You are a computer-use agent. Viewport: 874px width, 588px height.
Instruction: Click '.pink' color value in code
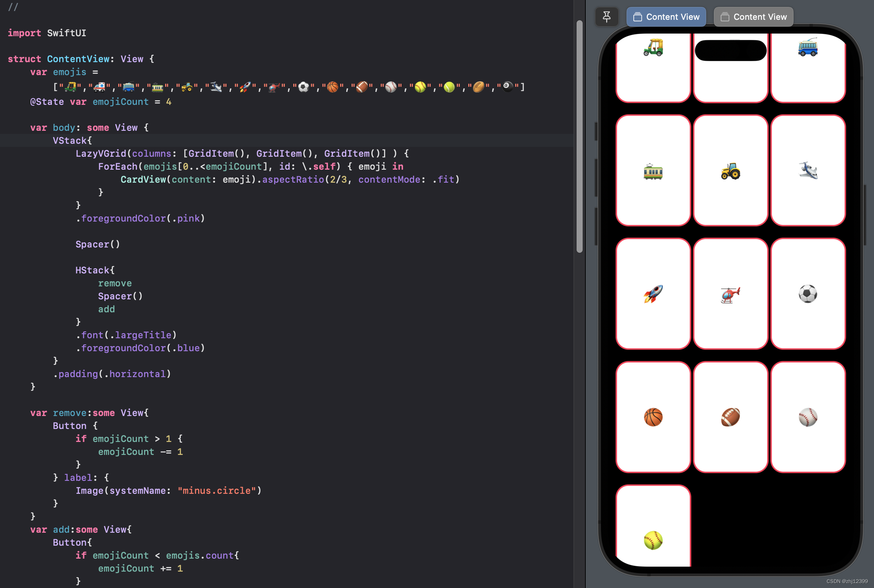(186, 218)
